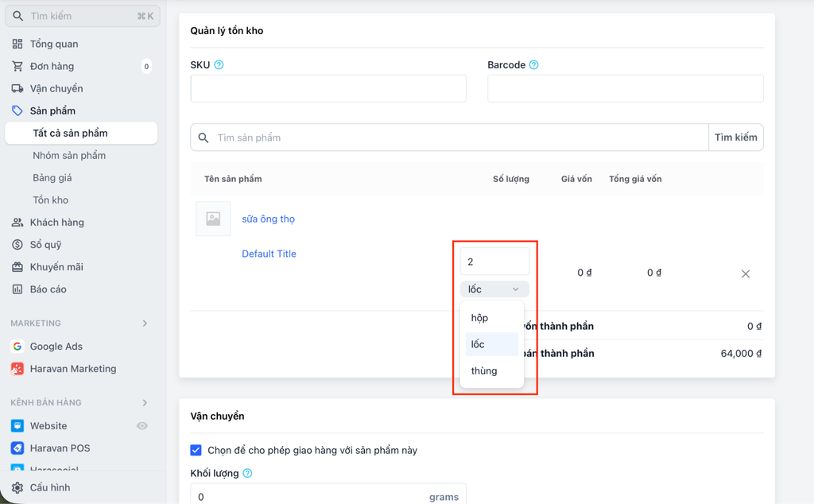The height and width of the screenshot is (504, 814).
Task: Go to Tồn kho in sidebar
Action: point(51,200)
